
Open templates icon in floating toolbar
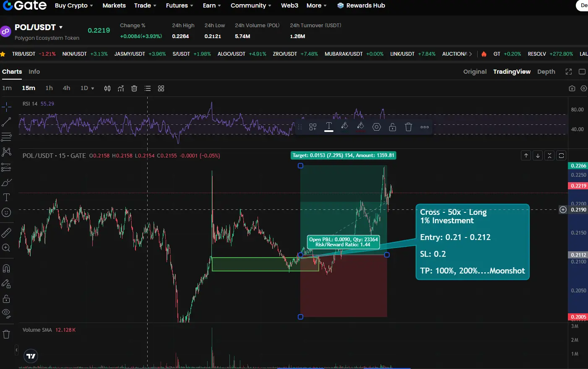(313, 127)
